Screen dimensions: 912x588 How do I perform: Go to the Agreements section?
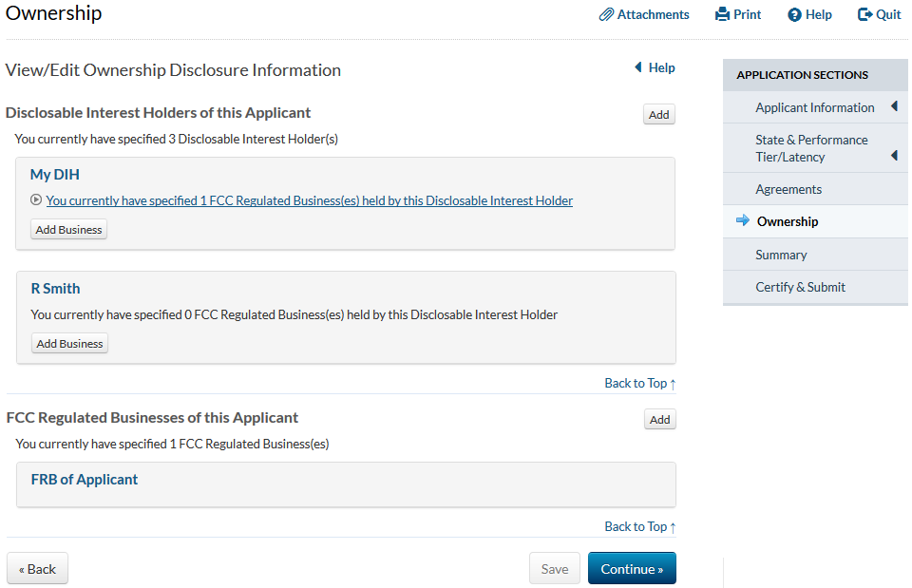(x=788, y=190)
